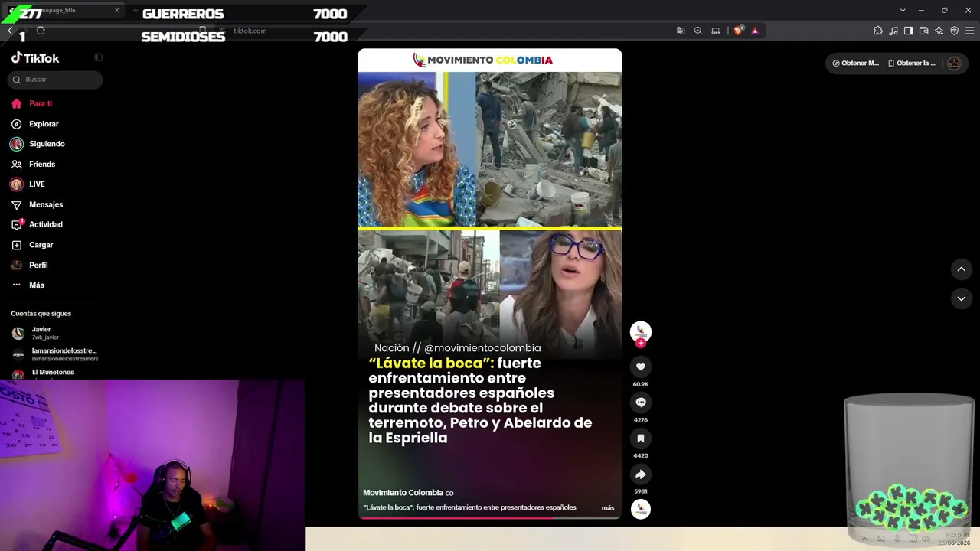980x551 pixels.
Task: Open the Friends section
Action: click(33, 165)
